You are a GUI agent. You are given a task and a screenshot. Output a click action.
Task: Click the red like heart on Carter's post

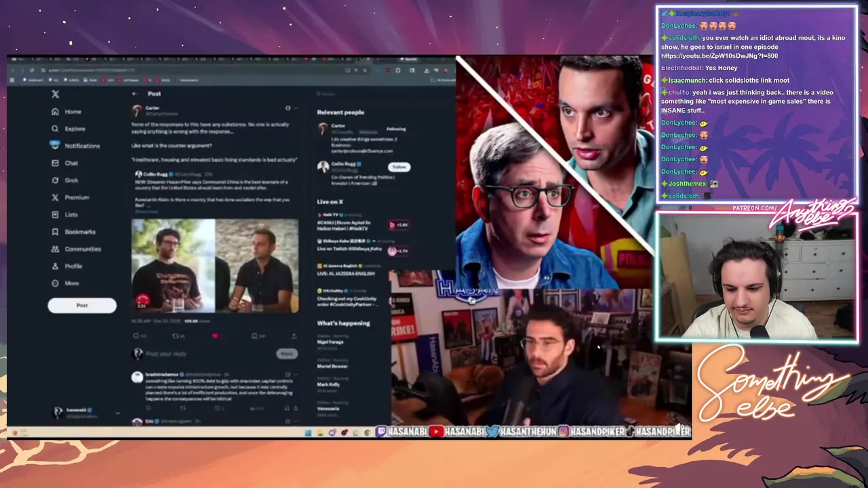pos(215,335)
